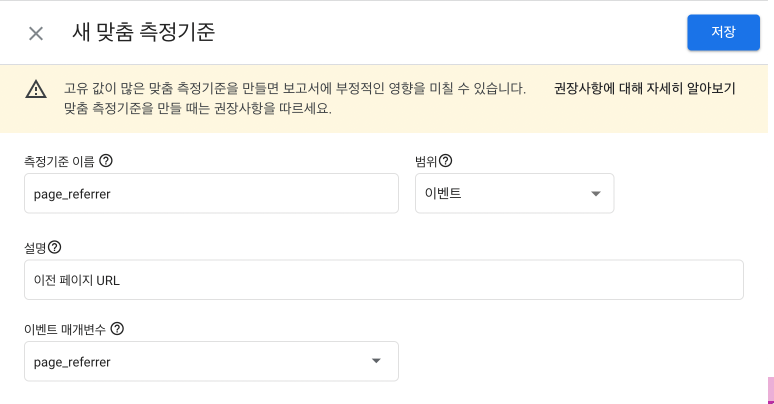Viewport: 774px width, 404px height.
Task: Show help for 측정기준 이름
Action: pos(106,161)
